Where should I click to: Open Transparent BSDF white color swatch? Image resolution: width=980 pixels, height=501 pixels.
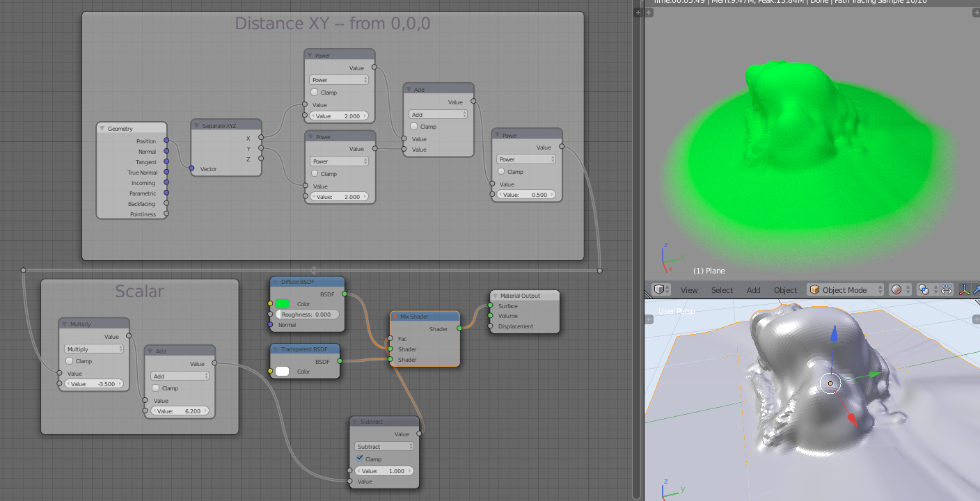pos(282,371)
